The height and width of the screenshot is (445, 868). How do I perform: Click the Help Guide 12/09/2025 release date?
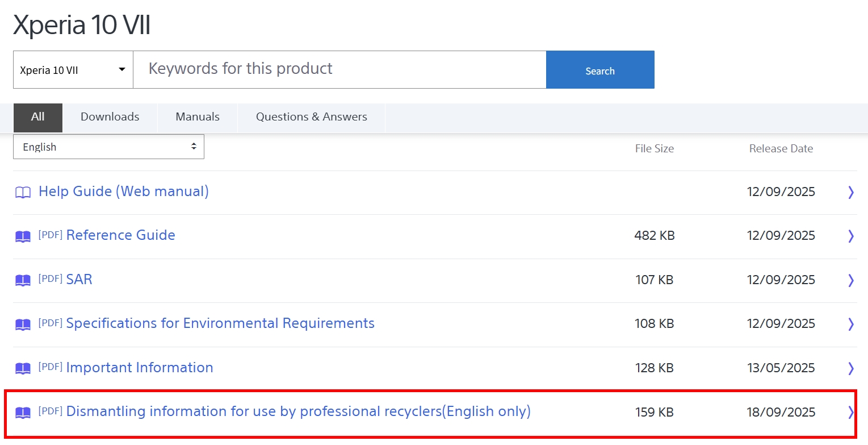click(x=781, y=192)
